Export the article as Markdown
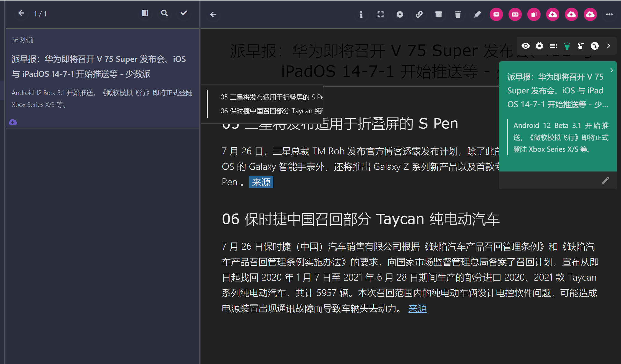The width and height of the screenshot is (621, 364). point(515,14)
